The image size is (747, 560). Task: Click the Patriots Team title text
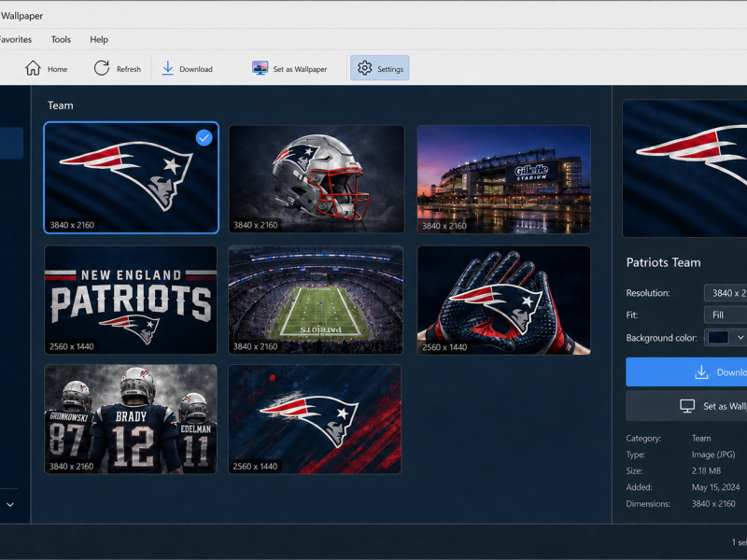click(x=663, y=262)
